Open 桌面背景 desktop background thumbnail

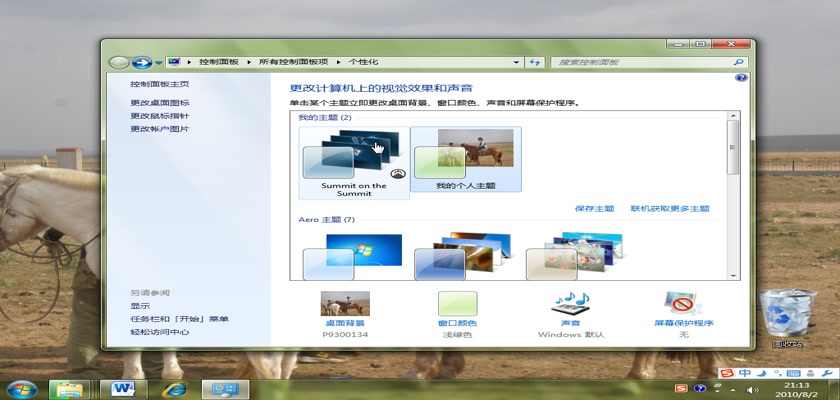click(345, 304)
